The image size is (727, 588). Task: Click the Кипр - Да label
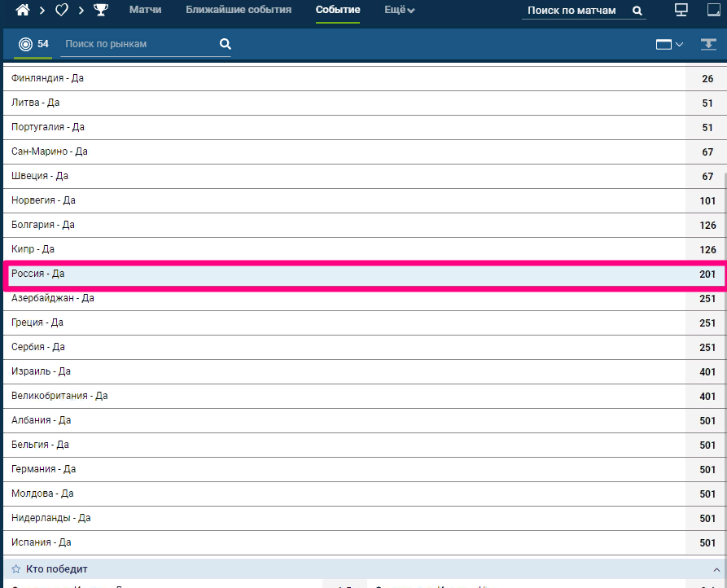pos(33,249)
